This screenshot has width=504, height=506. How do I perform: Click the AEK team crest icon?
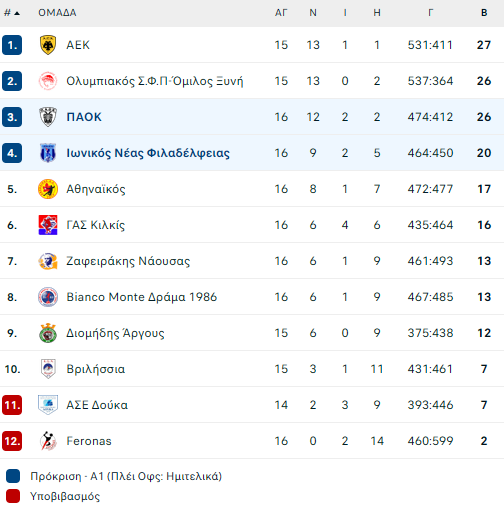click(x=48, y=45)
